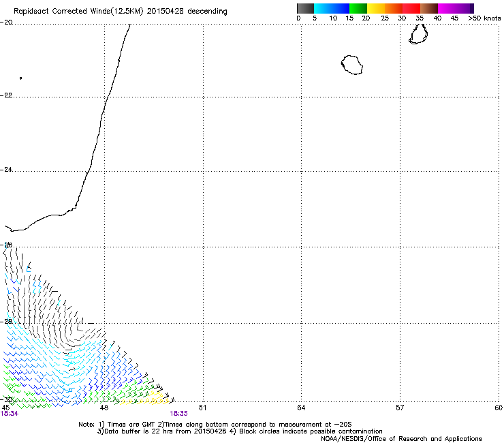Pick the cyan-blue 5-15 knots legend band
The image size is (504, 443).
click(x=332, y=8)
